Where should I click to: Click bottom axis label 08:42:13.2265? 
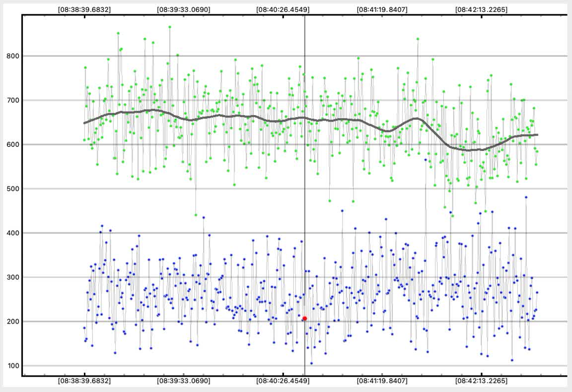pyautogui.click(x=481, y=381)
